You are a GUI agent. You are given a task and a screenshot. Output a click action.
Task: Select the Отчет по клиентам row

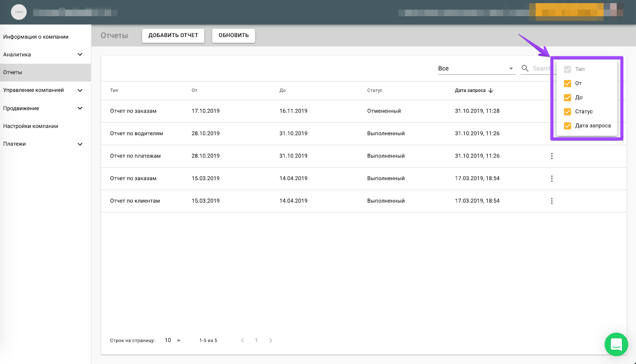point(364,201)
